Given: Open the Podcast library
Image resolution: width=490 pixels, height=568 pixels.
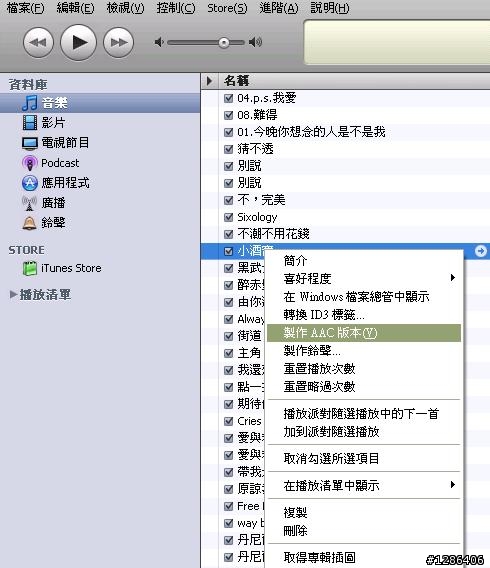Looking at the screenshot, I should pos(50,163).
